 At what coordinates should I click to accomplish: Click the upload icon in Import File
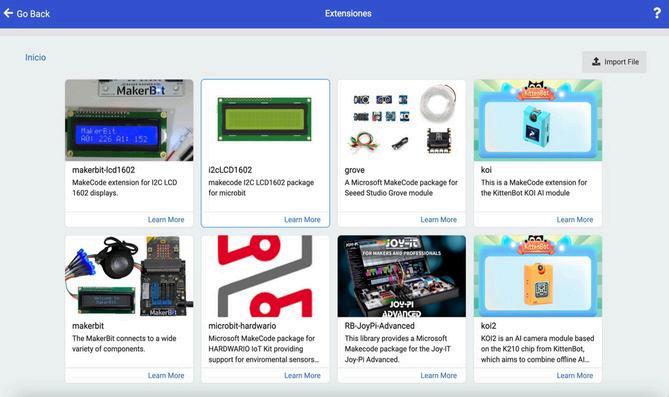596,61
